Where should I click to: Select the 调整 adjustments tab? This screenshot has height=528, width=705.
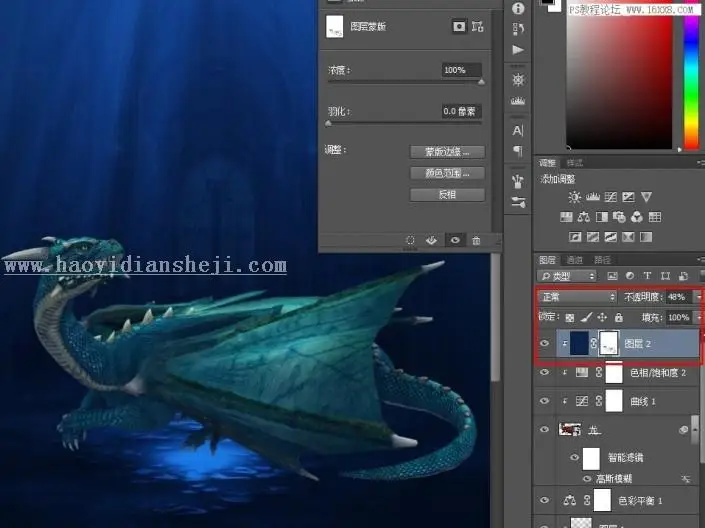pos(547,163)
